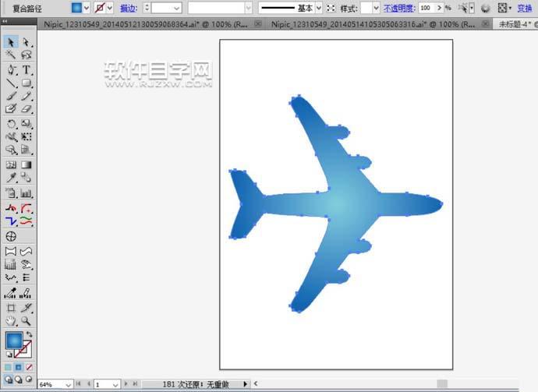The width and height of the screenshot is (538, 392).
Task: Activate the Fill box in toolbox
Action: pyautogui.click(x=14, y=341)
